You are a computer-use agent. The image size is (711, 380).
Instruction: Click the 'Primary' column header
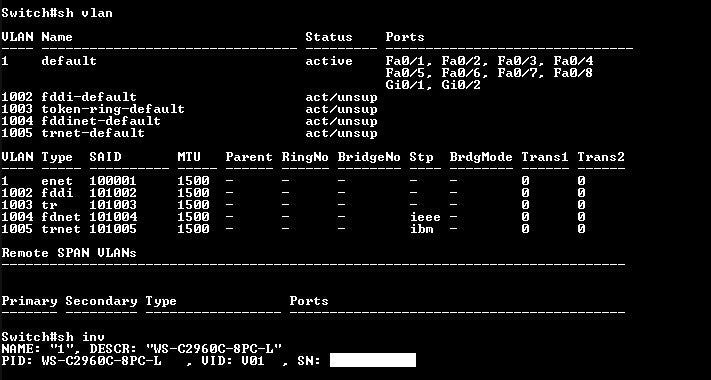click(29, 301)
